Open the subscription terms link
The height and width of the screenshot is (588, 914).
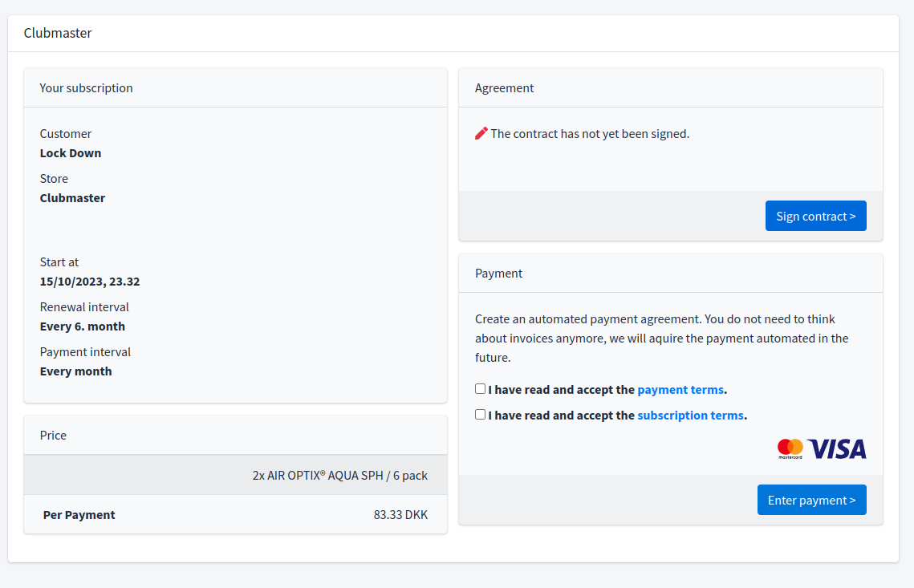coord(690,416)
